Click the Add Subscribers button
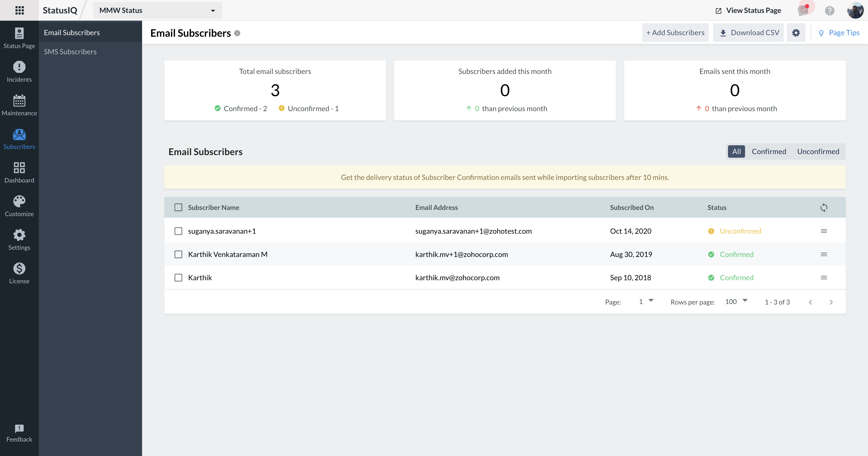 point(675,33)
